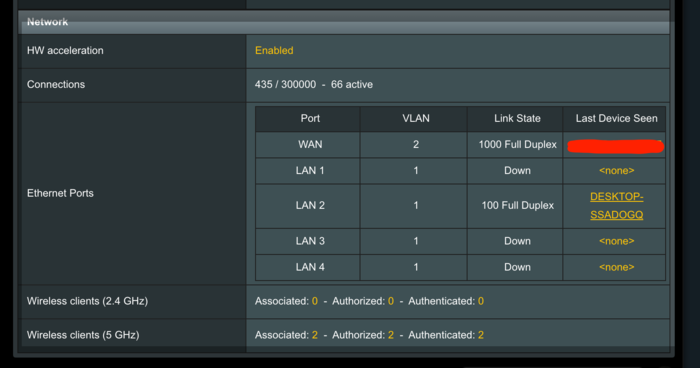Click the LAN 4 <none> device entry
Viewport: 700px width, 368px height.
point(617,267)
